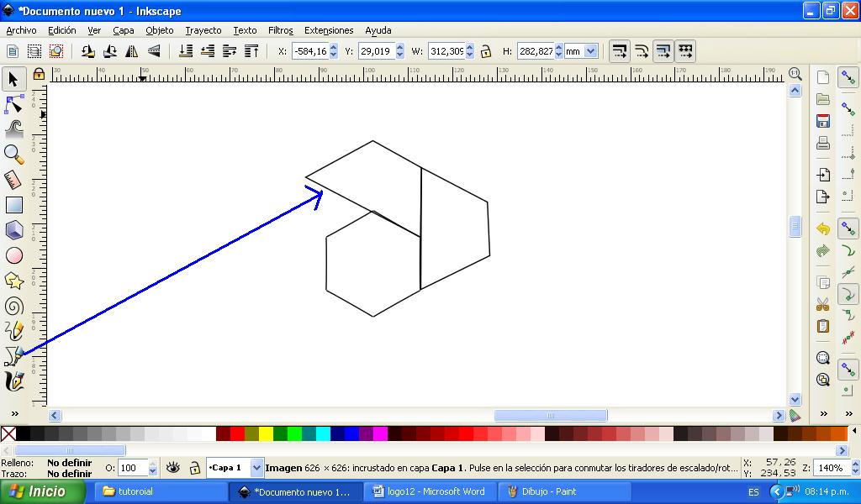Toggle Capa 1 layer lock
Image resolution: width=861 pixels, height=504 pixels.
[194, 468]
